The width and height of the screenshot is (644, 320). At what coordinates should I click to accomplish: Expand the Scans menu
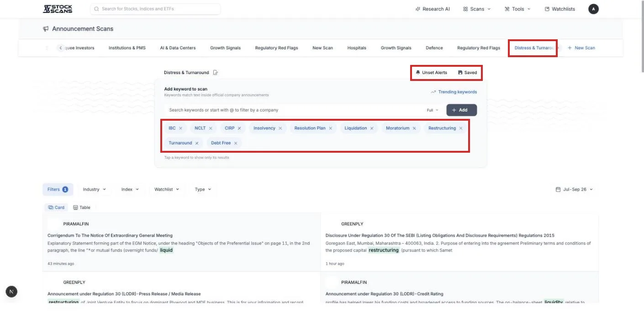click(x=477, y=9)
